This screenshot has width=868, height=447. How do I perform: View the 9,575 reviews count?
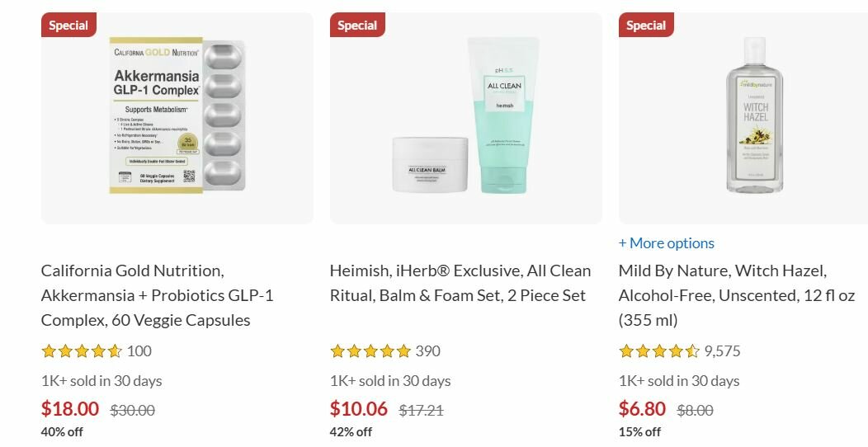click(722, 351)
